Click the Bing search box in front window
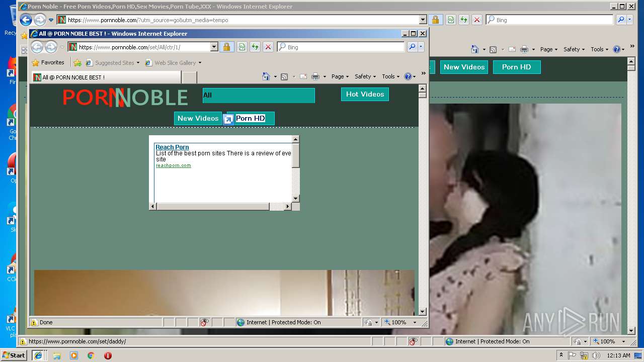 (x=341, y=47)
